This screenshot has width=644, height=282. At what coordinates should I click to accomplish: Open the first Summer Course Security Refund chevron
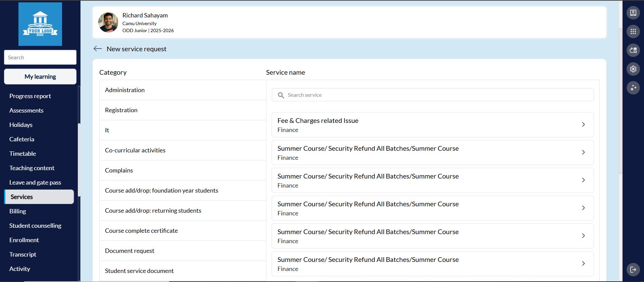pos(583,152)
